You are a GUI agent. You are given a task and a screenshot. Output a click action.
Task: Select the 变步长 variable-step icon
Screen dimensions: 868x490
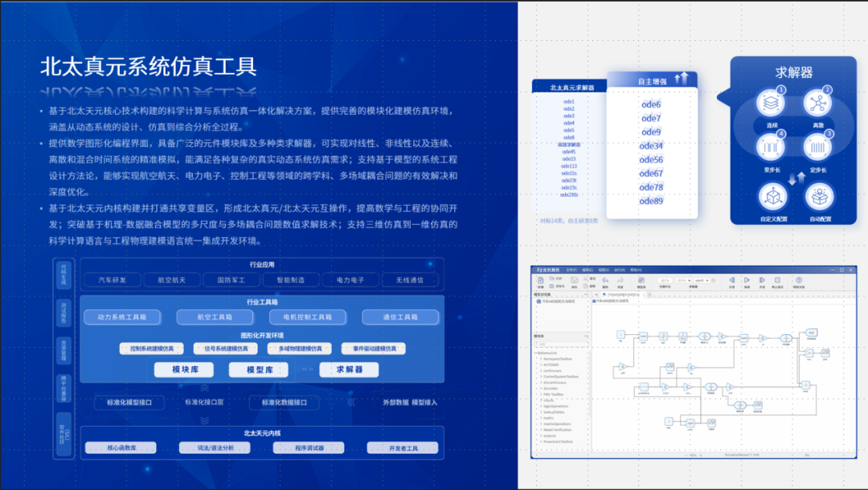771,148
